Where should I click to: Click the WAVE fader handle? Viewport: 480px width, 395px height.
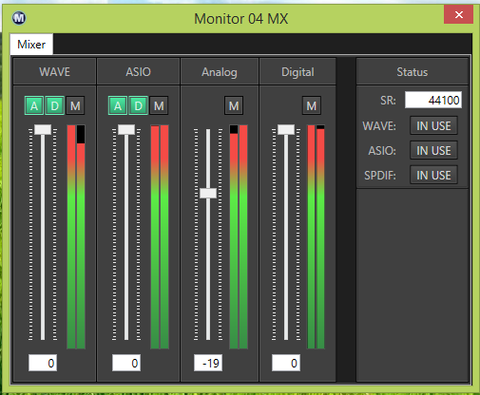tap(43, 129)
